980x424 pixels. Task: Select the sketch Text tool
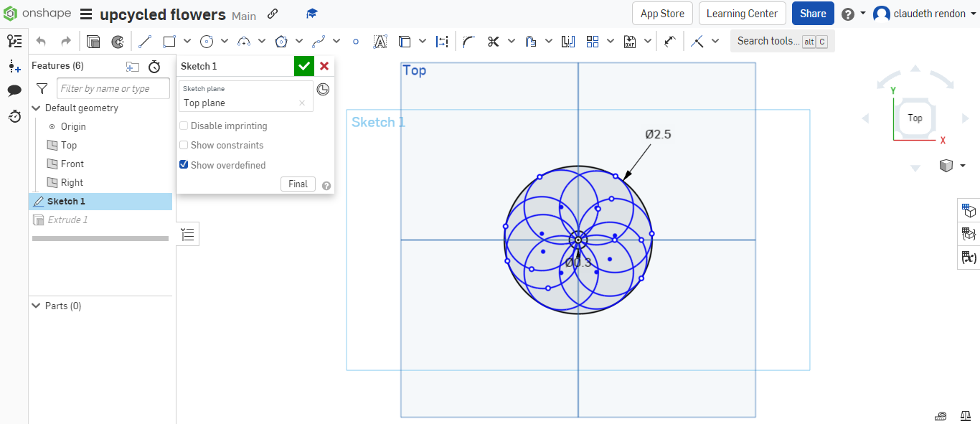click(380, 42)
